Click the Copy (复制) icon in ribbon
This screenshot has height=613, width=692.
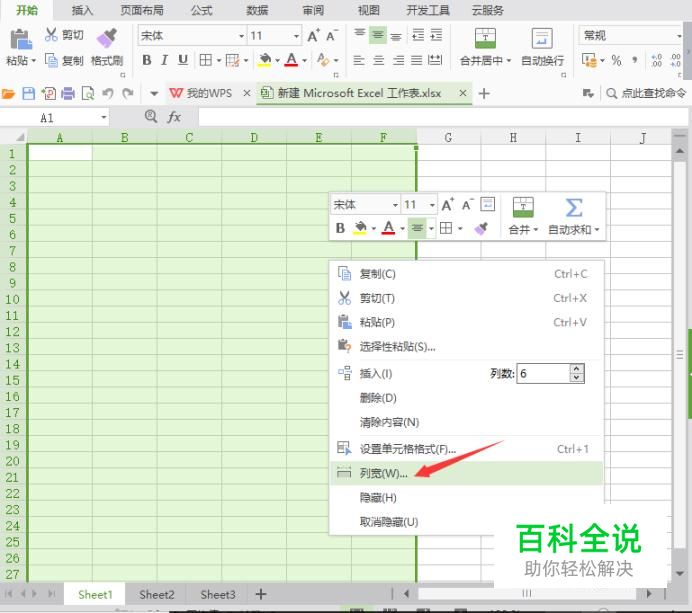click(51, 60)
